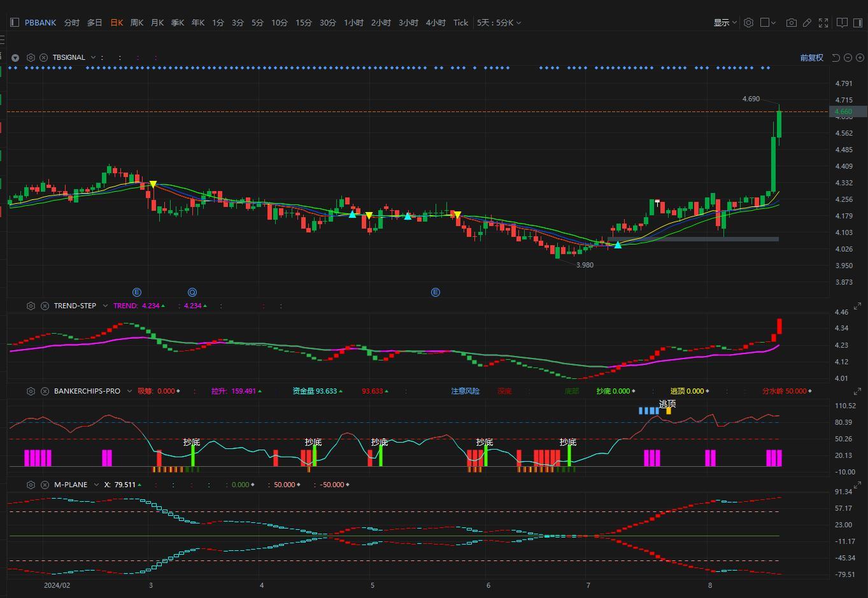This screenshot has height=598, width=868.
Task: Open TBSIGNAL indicator settings gear
Action: pyautogui.click(x=31, y=57)
